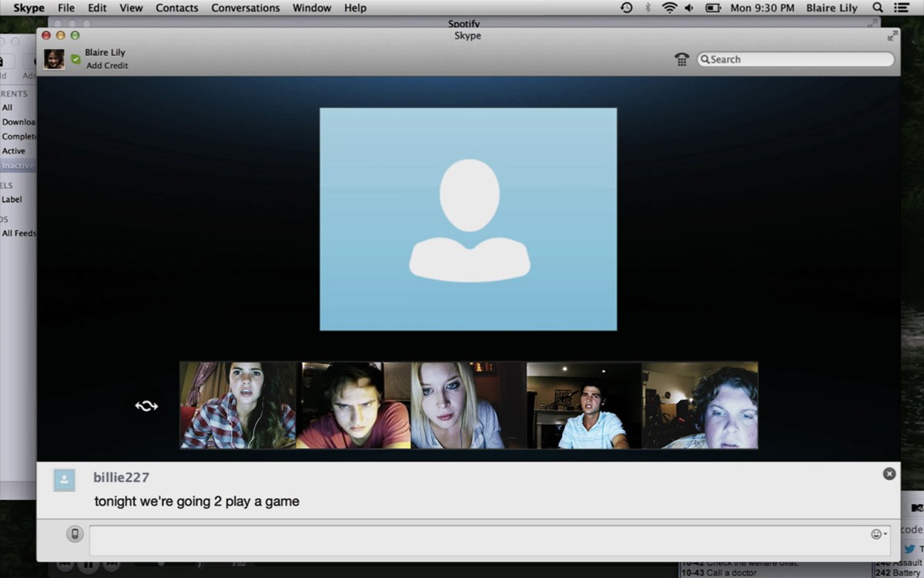The image size is (924, 578).
Task: Open the emoticon picker dropdown
Action: point(879,534)
